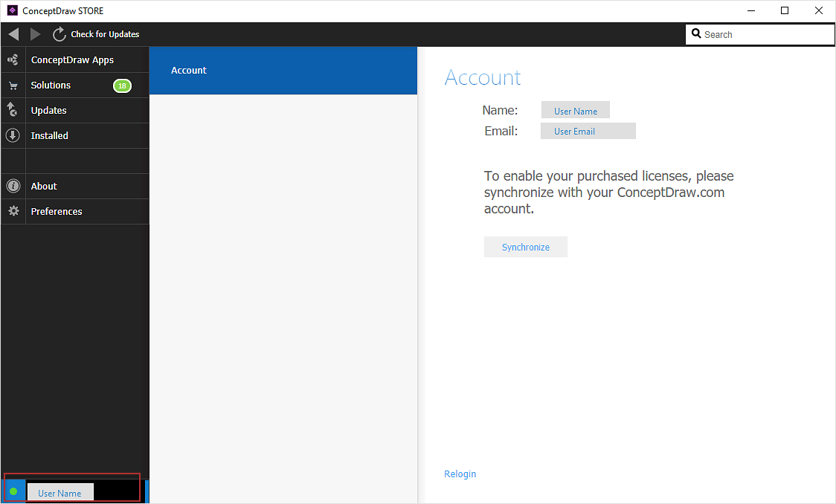Click the User Email field
Screen dimensions: 836x504
588,131
